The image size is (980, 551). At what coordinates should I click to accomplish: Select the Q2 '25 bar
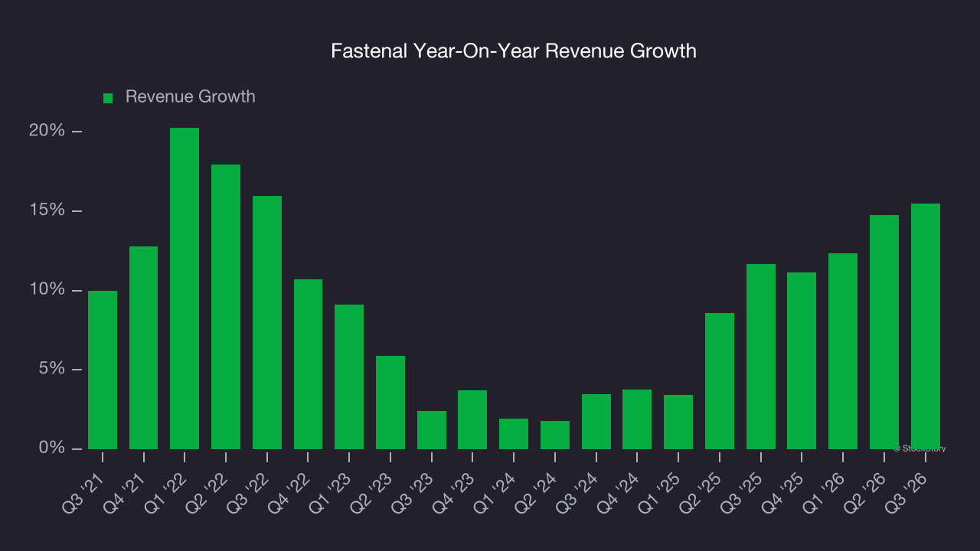(720, 381)
